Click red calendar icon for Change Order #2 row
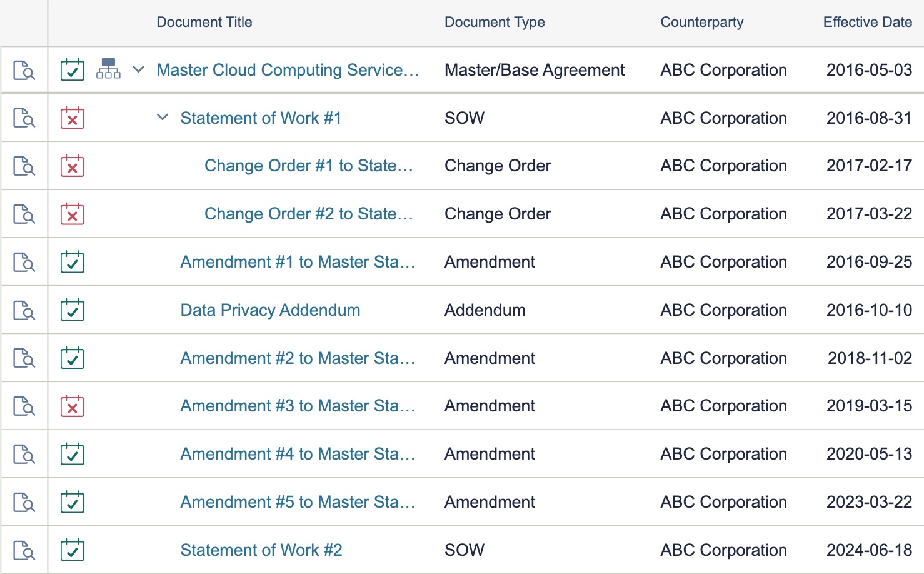The width and height of the screenshot is (924, 574). (73, 214)
